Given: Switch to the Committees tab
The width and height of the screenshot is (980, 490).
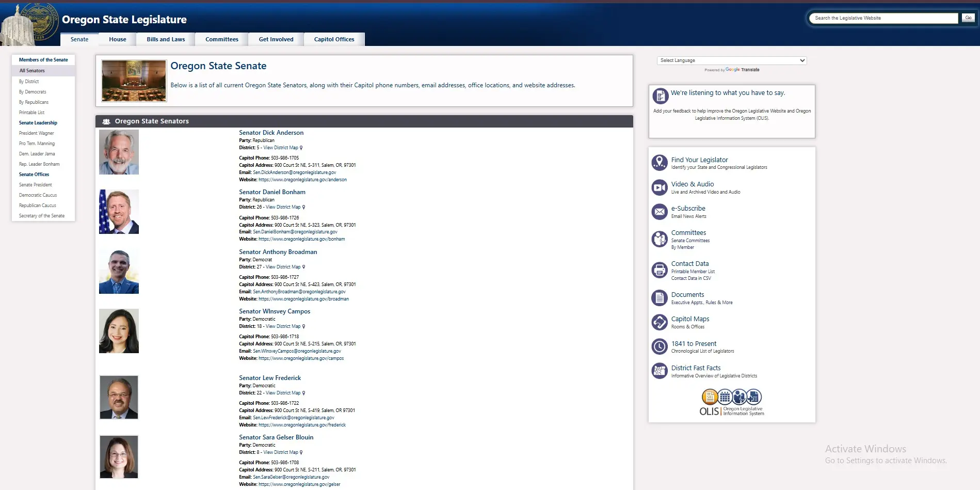Looking at the screenshot, I should (x=221, y=39).
